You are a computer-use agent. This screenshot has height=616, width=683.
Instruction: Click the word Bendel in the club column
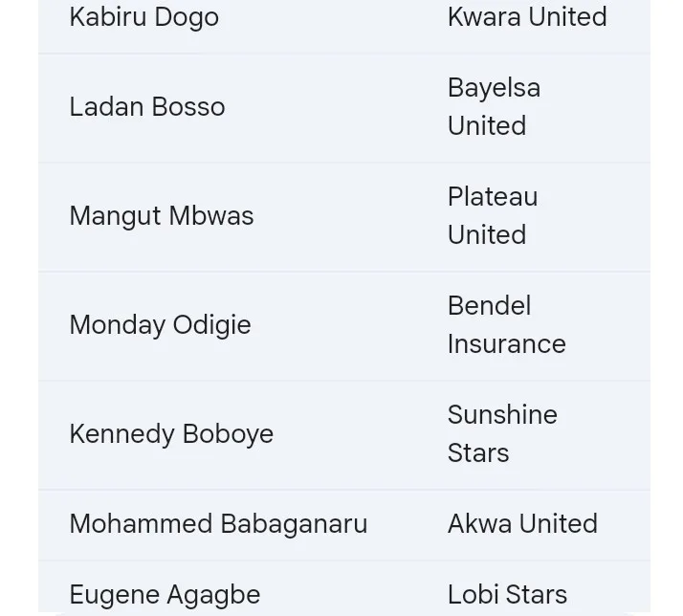tap(489, 306)
